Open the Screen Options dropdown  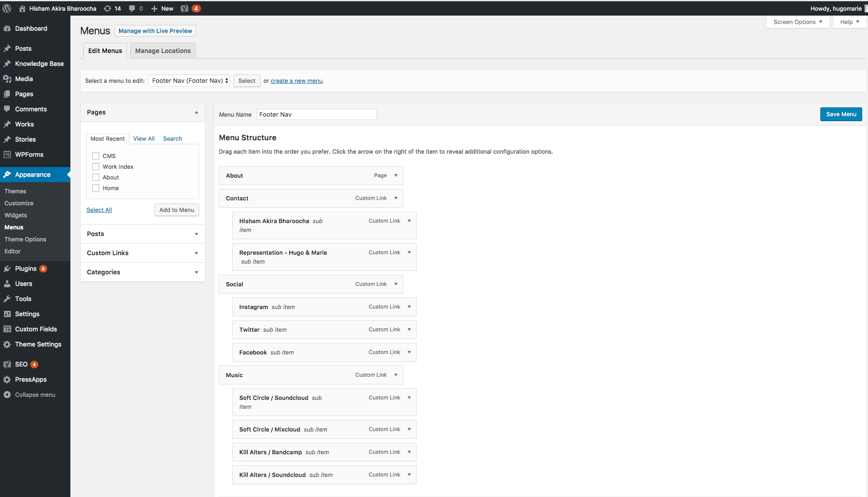pos(798,22)
